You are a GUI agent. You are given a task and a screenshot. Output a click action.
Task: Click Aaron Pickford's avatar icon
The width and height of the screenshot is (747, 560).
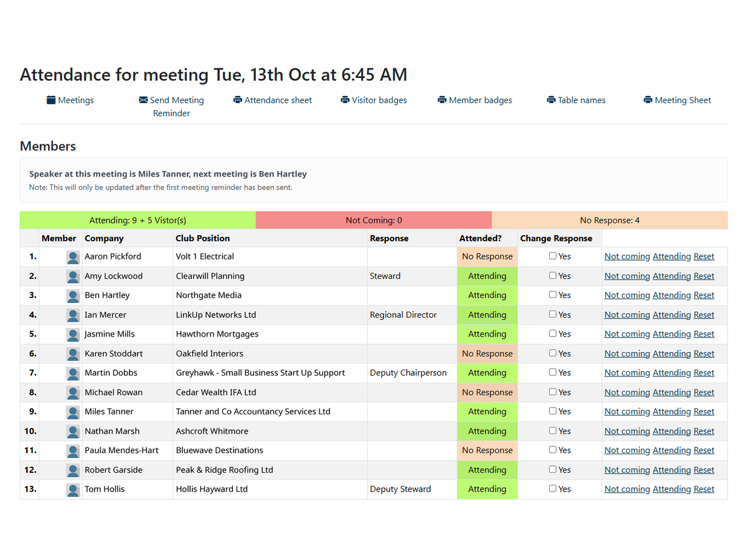point(73,257)
